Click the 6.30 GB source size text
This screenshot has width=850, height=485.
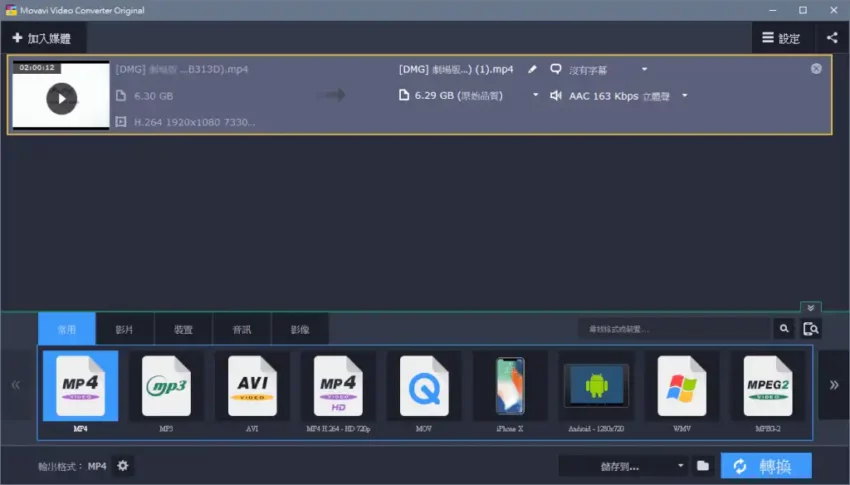[x=153, y=96]
